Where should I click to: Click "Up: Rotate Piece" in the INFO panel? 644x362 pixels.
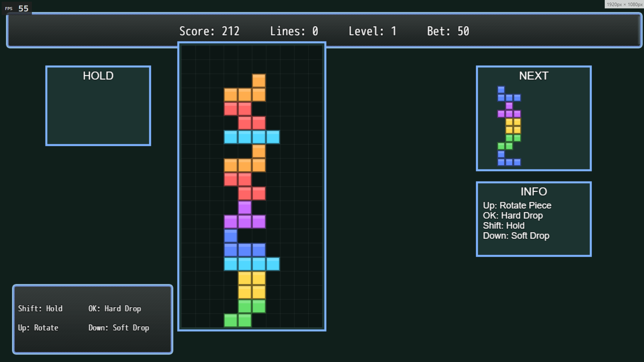tap(517, 206)
